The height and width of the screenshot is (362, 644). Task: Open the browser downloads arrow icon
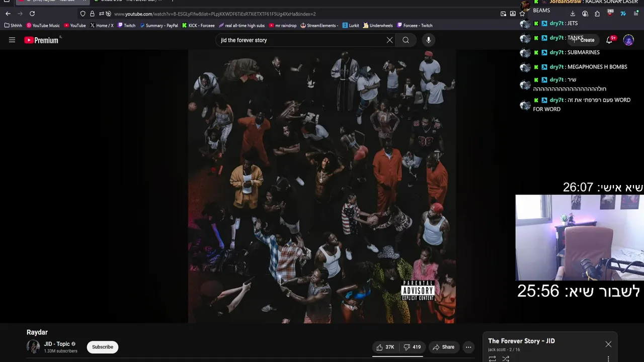(x=573, y=14)
